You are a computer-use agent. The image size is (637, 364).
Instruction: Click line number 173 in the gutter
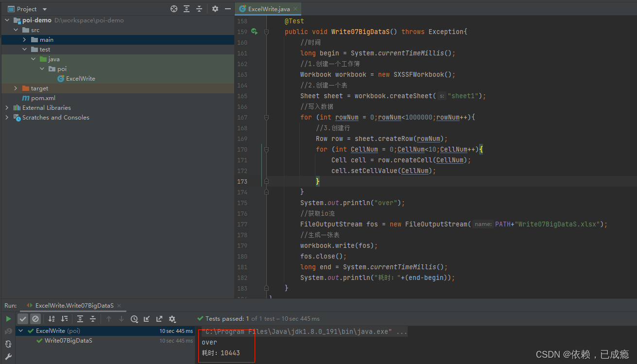tap(242, 182)
